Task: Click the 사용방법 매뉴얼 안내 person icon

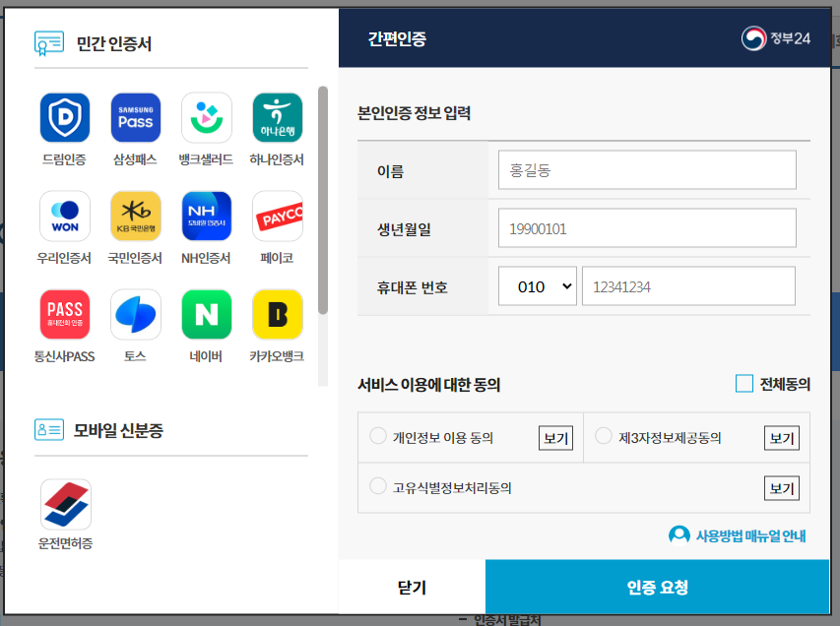Action: 678,535
